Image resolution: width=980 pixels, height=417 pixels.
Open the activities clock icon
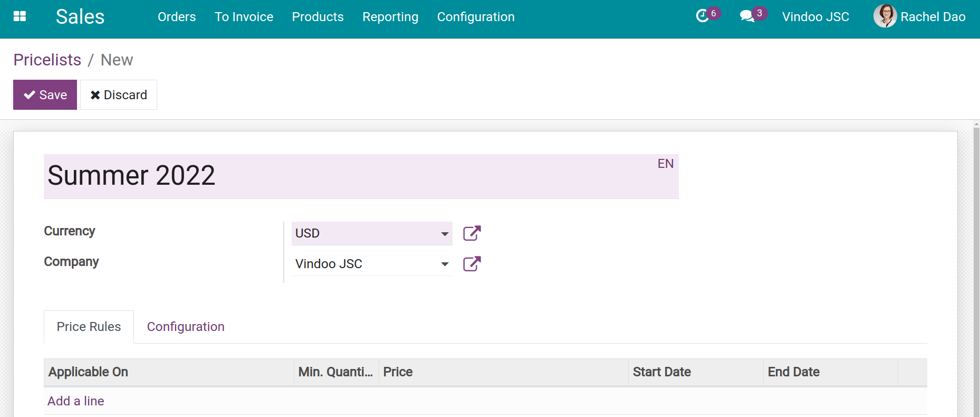pos(702,16)
